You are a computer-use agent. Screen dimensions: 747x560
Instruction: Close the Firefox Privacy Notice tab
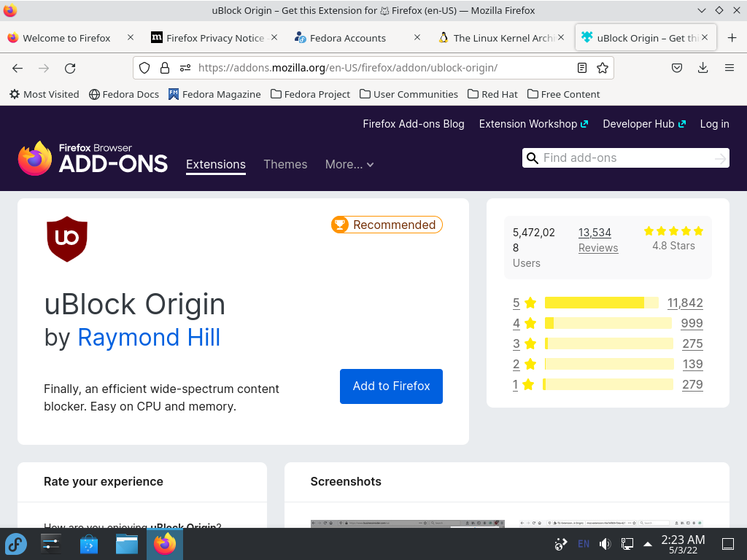(x=274, y=37)
